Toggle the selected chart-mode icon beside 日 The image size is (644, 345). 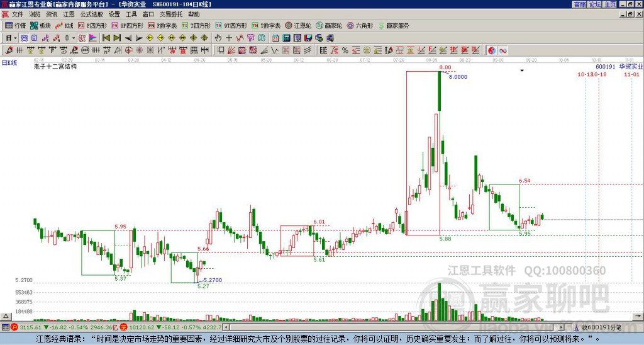tap(25, 38)
